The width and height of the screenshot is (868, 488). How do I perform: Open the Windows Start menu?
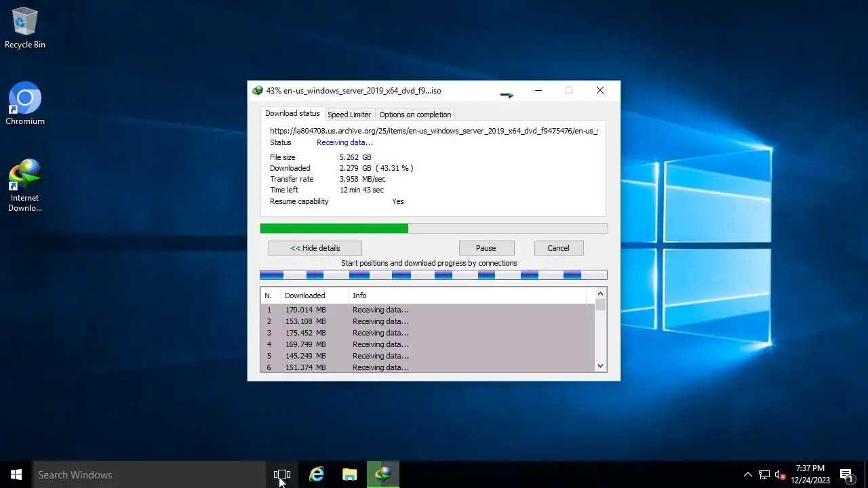coord(16,474)
